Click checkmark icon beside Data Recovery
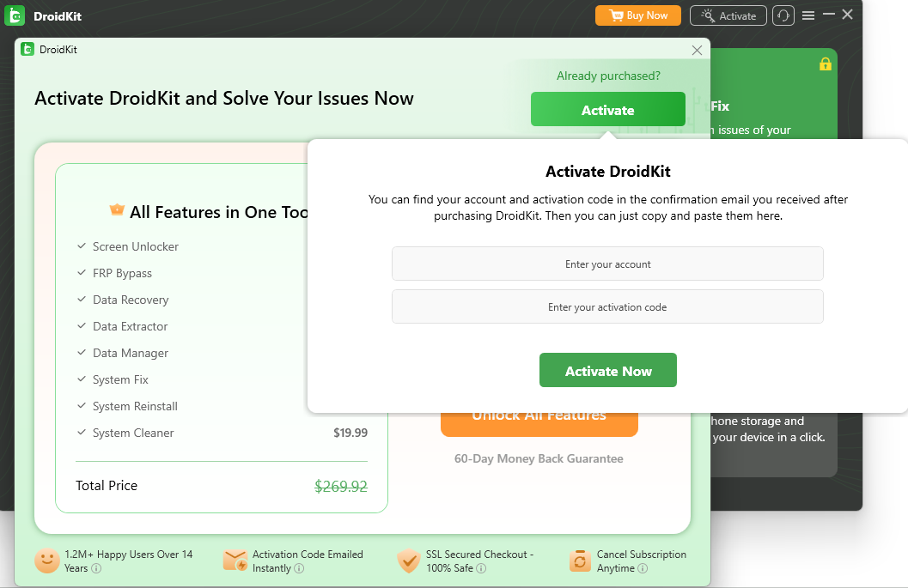 [x=82, y=300]
